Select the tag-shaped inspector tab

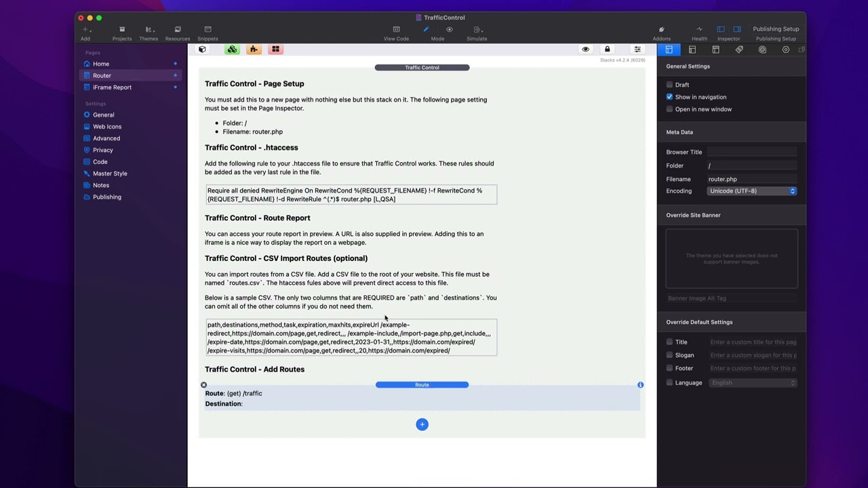coord(739,49)
